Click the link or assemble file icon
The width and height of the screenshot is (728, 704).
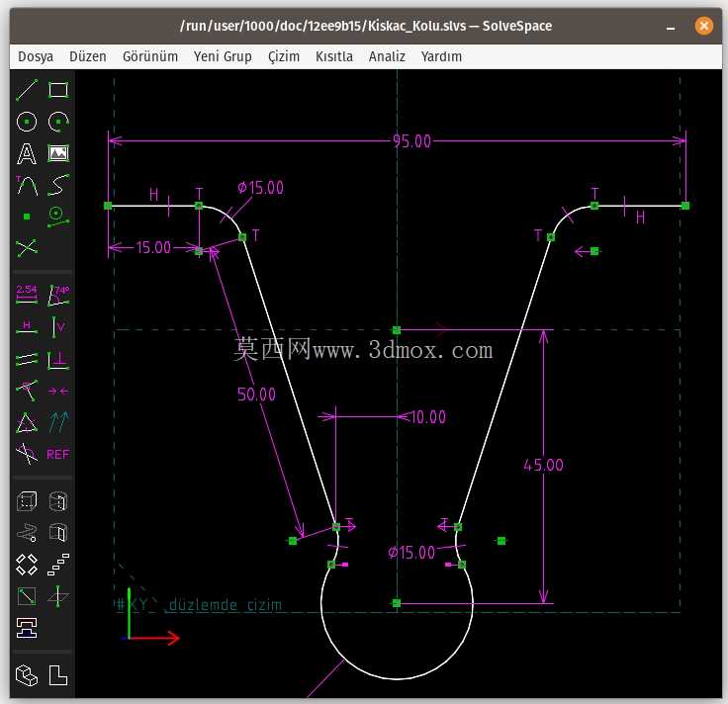[x=27, y=628]
